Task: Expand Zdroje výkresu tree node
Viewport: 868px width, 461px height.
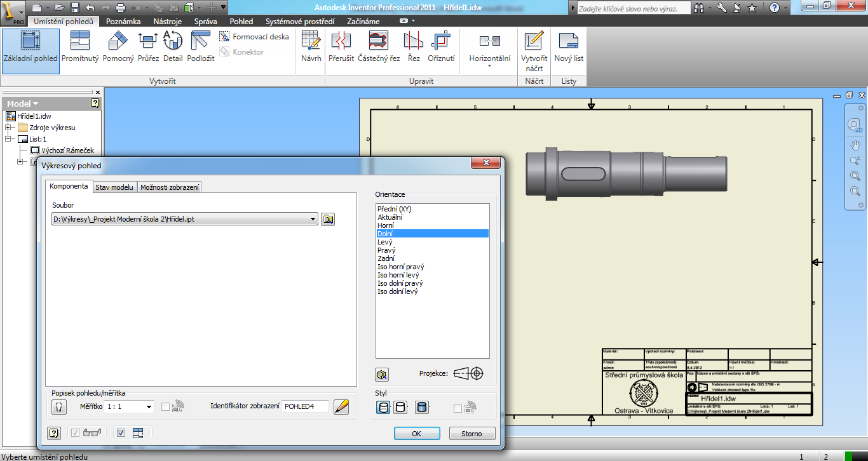Action: click(9, 128)
